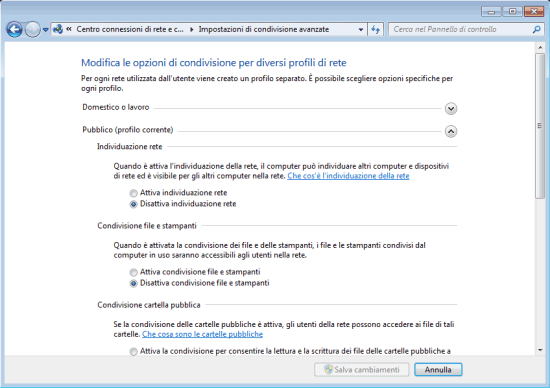Click the vertical scrollbar thumb
Image resolution: width=550 pixels, height=388 pixels.
click(540, 126)
